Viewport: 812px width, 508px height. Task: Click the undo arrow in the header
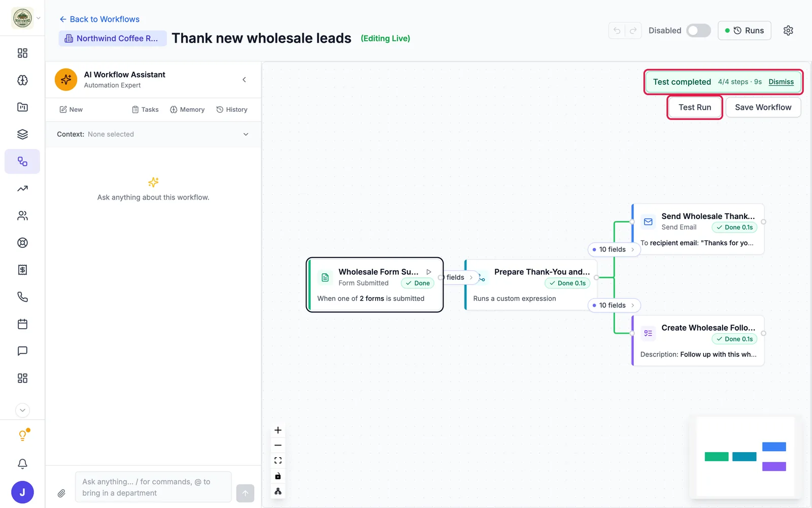617,30
